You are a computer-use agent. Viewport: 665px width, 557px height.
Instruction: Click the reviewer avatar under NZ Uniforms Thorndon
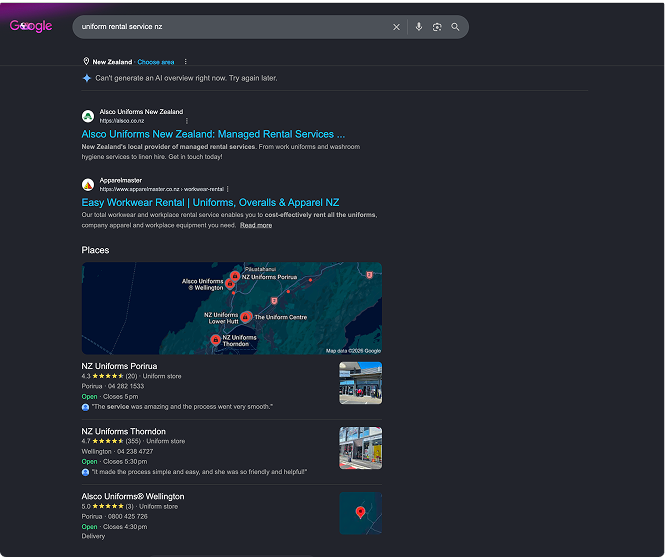(85, 472)
